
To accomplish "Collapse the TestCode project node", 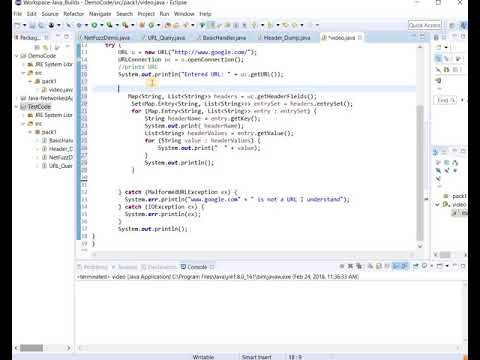I will [x=16, y=107].
